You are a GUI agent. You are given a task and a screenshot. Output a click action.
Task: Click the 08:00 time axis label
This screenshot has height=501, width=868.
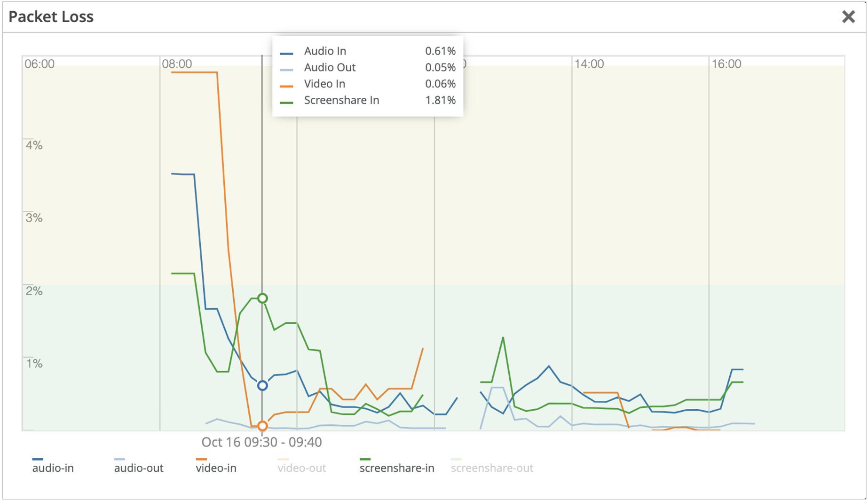point(177,64)
